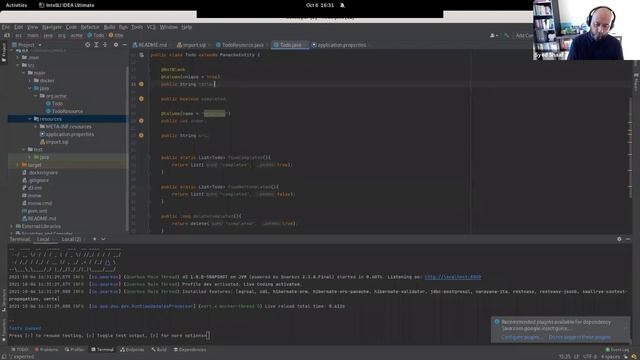The height and width of the screenshot is (360, 640).
Task: Open terminal panel settings gear
Action: point(619,239)
